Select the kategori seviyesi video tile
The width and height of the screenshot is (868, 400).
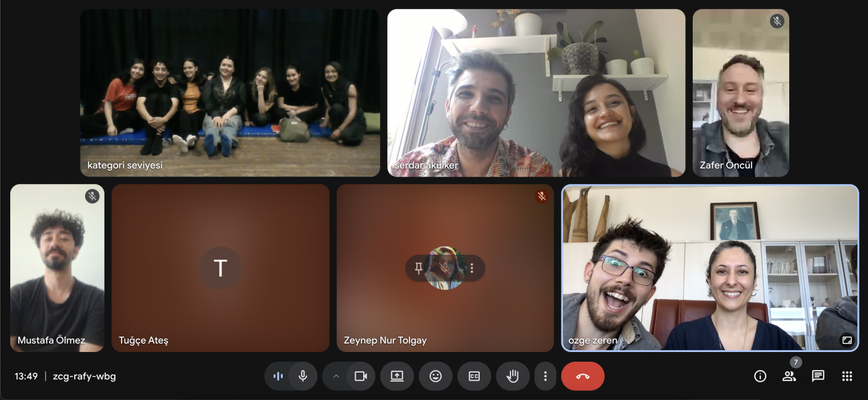(x=230, y=93)
